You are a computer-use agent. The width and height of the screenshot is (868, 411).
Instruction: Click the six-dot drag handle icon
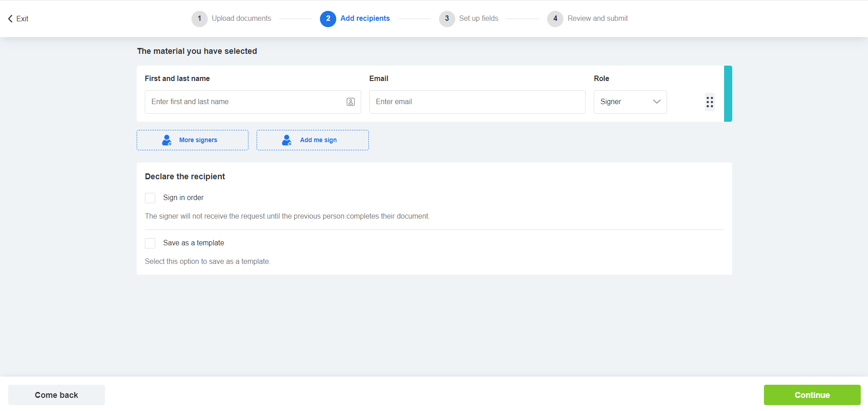[x=709, y=102]
